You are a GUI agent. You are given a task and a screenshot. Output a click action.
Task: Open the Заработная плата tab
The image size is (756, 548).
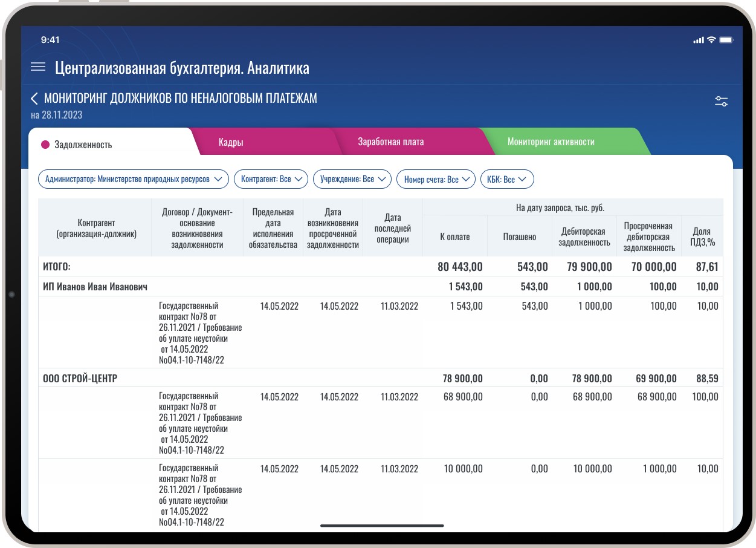point(390,142)
